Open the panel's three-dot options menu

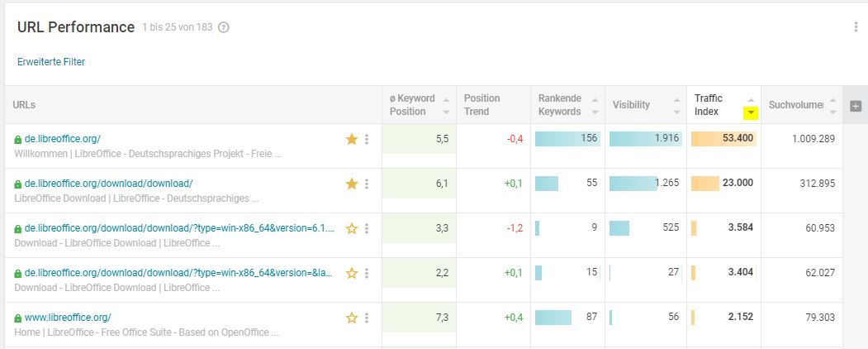856,27
